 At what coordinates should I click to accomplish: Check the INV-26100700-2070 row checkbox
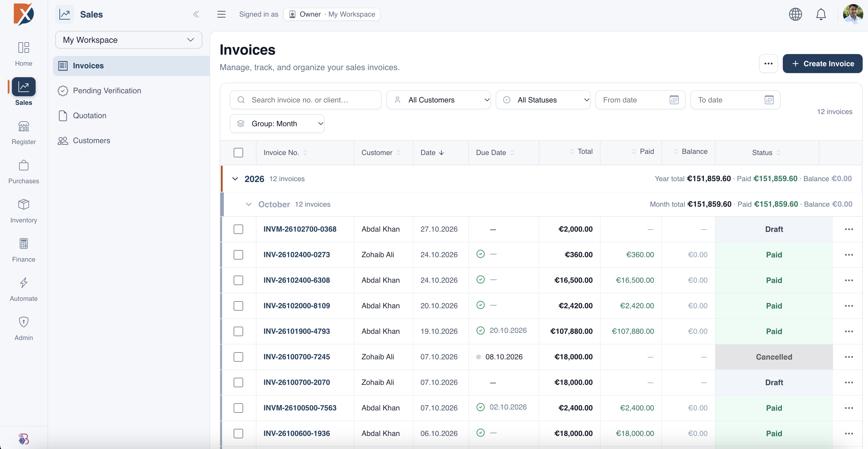238,382
